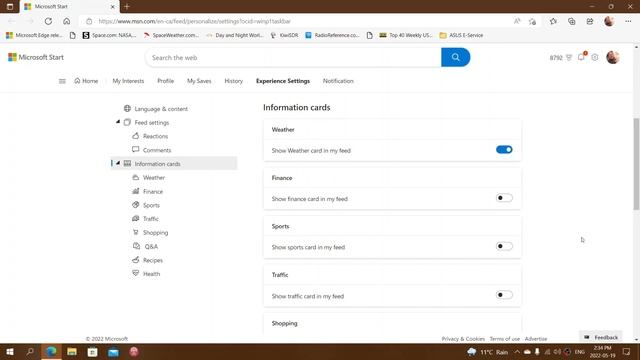This screenshot has width=640, height=360.
Task: Open the ASUS E-Service bookmark folder
Action: point(461,36)
